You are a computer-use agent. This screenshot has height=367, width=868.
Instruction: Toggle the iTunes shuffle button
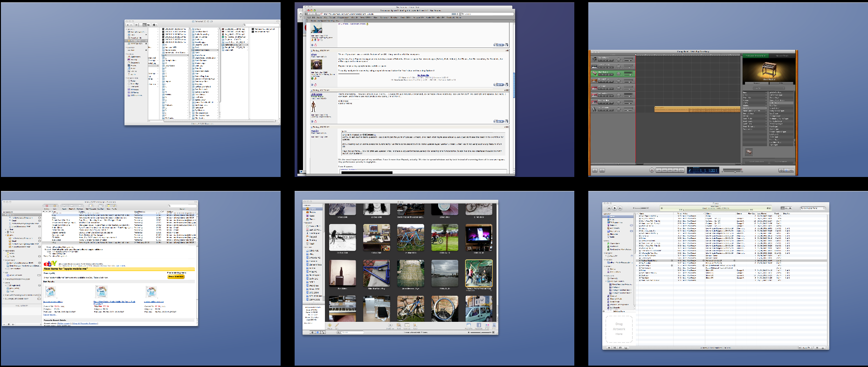[x=614, y=348]
